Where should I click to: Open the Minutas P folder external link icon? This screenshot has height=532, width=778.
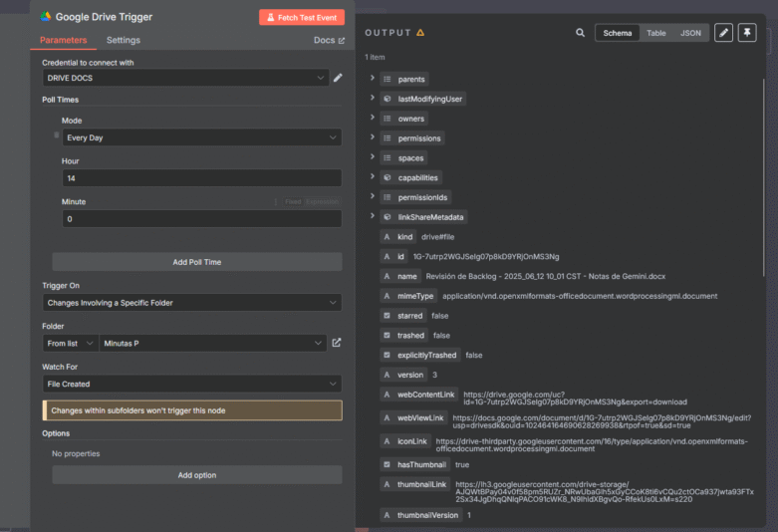point(337,343)
